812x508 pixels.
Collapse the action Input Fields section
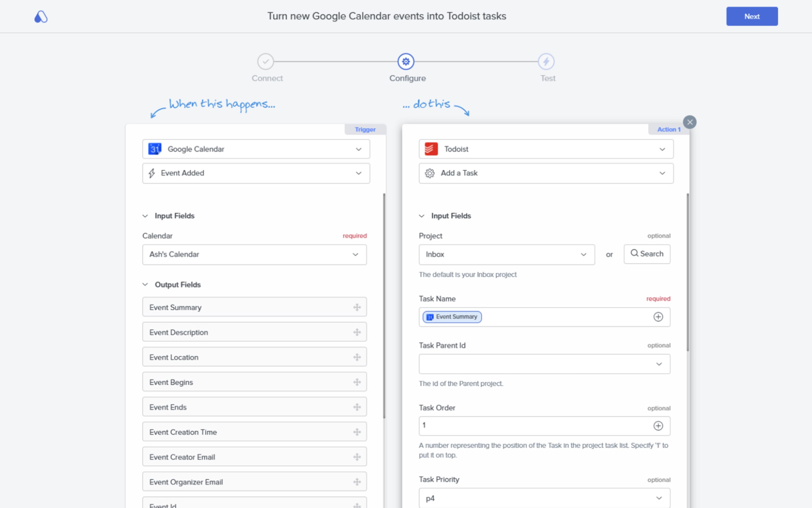tap(422, 216)
